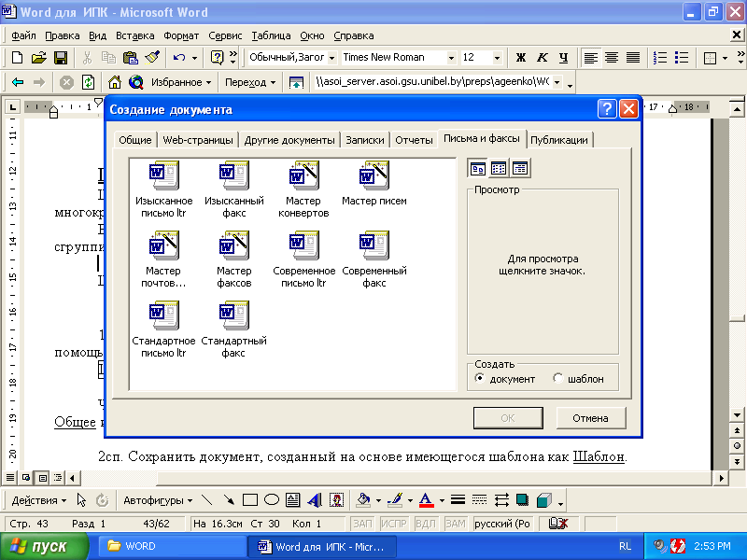Expand the address bar dropdown arrow
This screenshot has height=560, width=747.
557,82
